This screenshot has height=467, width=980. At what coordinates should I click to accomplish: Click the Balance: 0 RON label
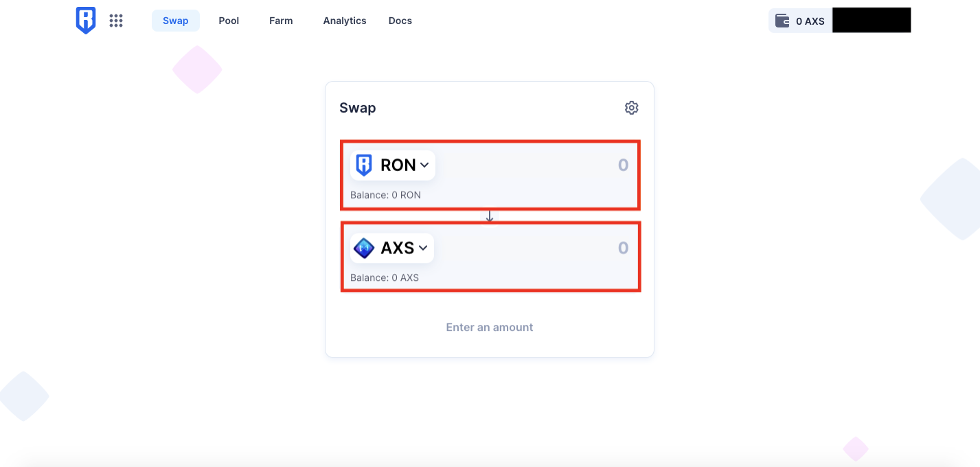385,195
